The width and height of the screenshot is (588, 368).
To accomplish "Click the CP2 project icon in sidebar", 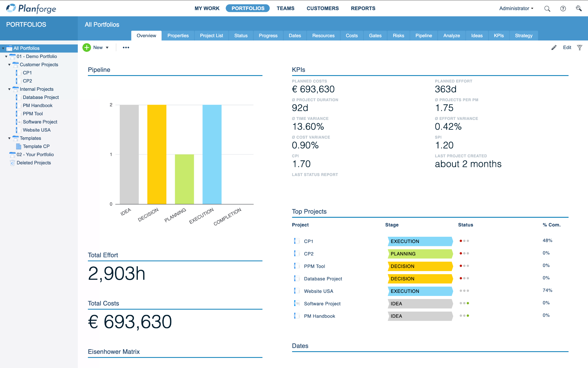I will [x=18, y=81].
